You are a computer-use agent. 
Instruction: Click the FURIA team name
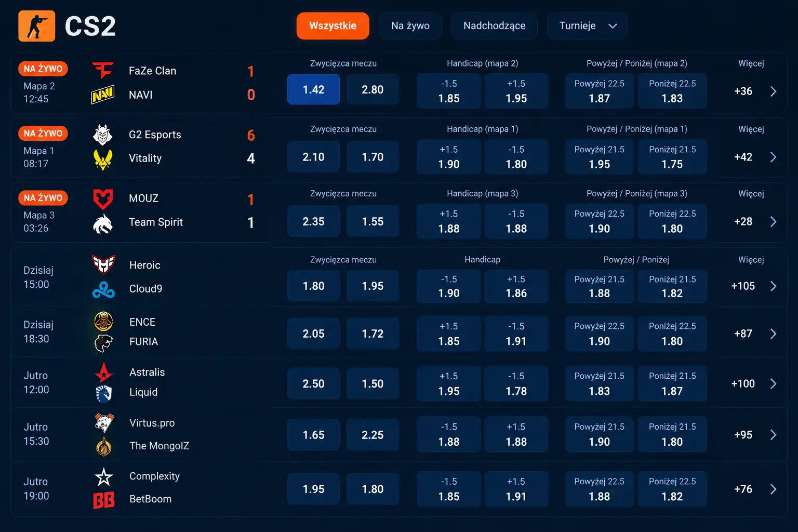[x=143, y=342]
